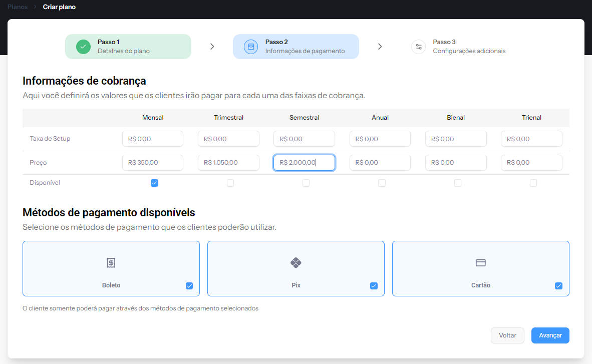Click the chevron arrow between Passo 2 and Passo 3
Screen dimensions: 592x364
point(380,47)
